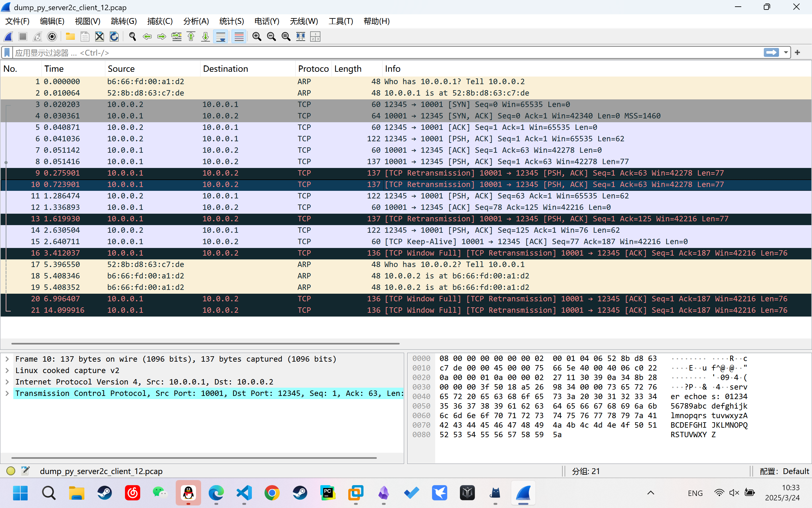This screenshot has width=812, height=508.
Task: Expand Internet Protocol Version 4 row
Action: [7, 382]
